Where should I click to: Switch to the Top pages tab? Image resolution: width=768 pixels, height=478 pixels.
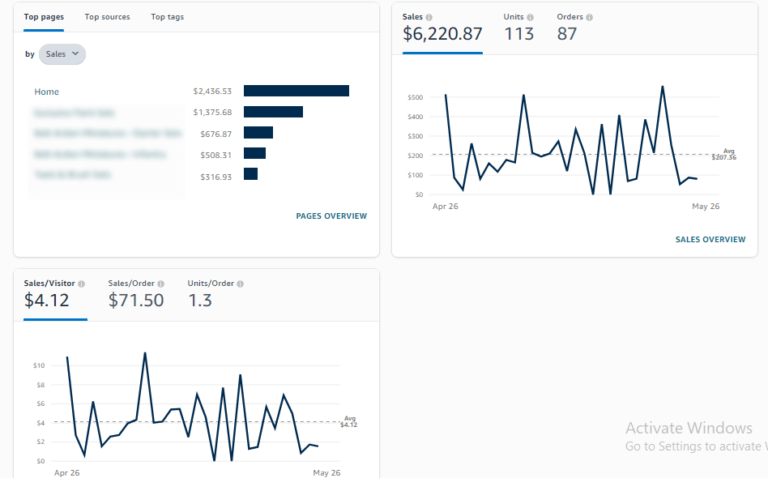(44, 17)
